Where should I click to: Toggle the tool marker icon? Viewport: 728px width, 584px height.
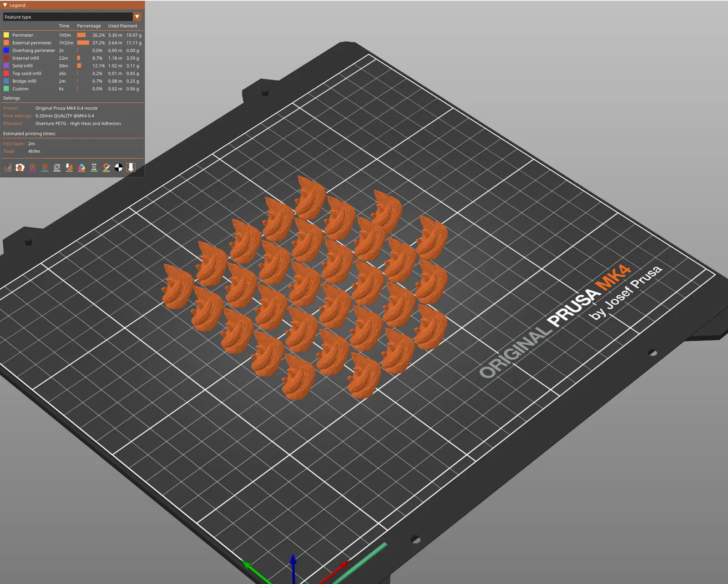(131, 167)
